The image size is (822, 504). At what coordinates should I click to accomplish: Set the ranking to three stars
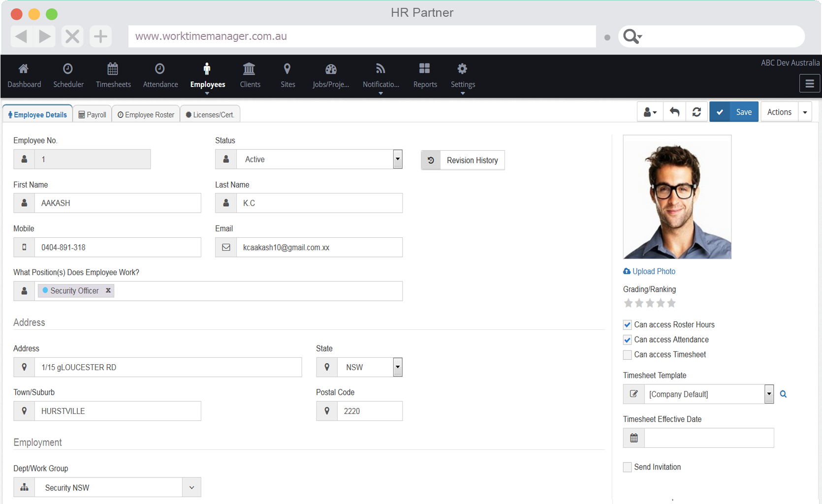(650, 303)
